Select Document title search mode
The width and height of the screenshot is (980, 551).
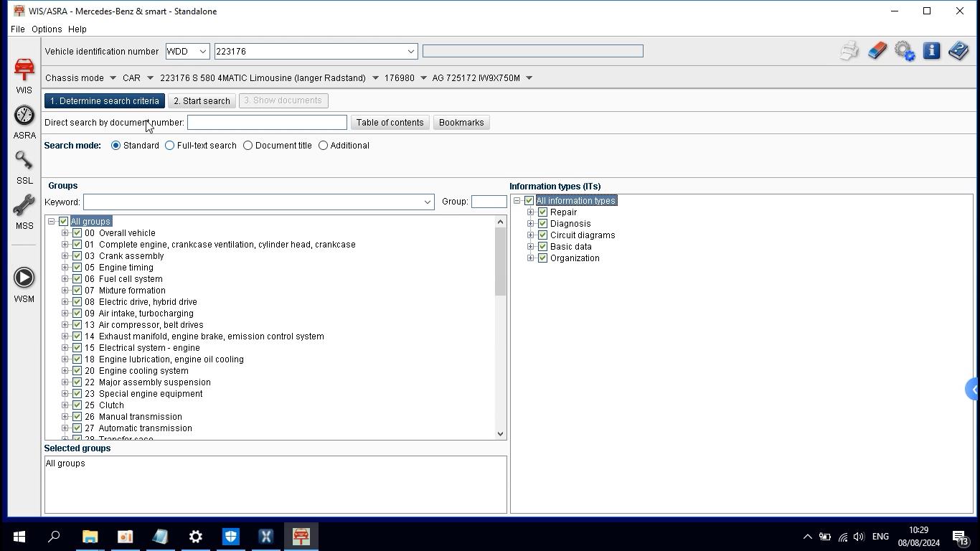click(x=248, y=146)
